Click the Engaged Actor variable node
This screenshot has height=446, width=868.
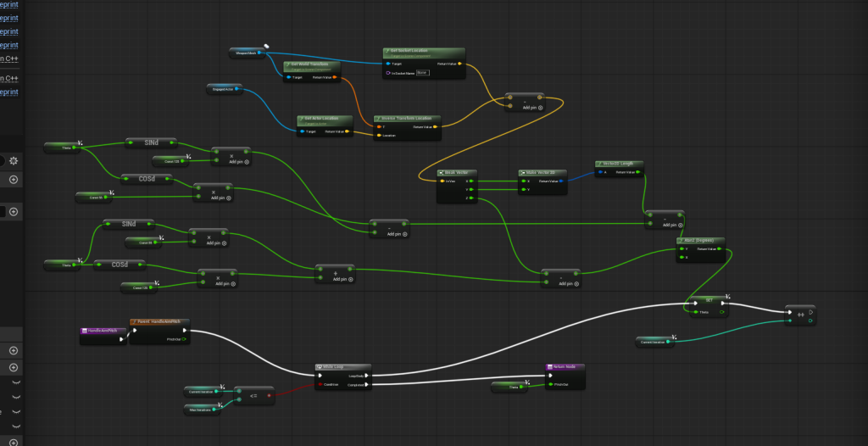pyautogui.click(x=226, y=88)
